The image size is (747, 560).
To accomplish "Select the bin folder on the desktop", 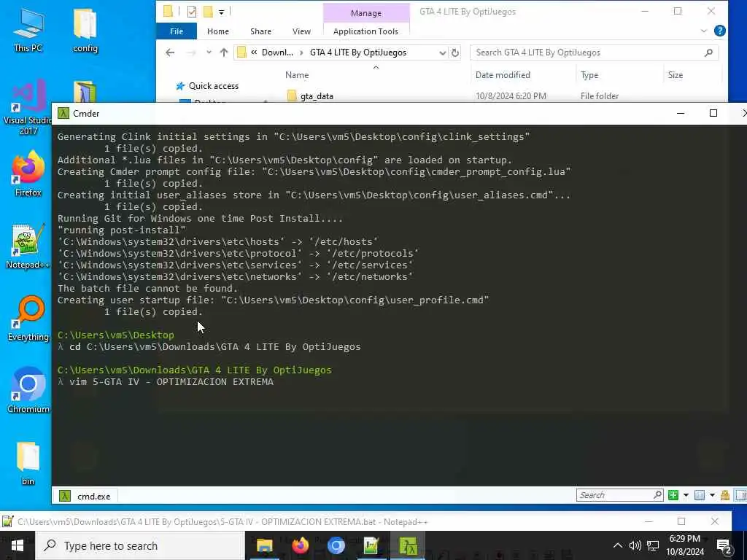I will [x=28, y=463].
